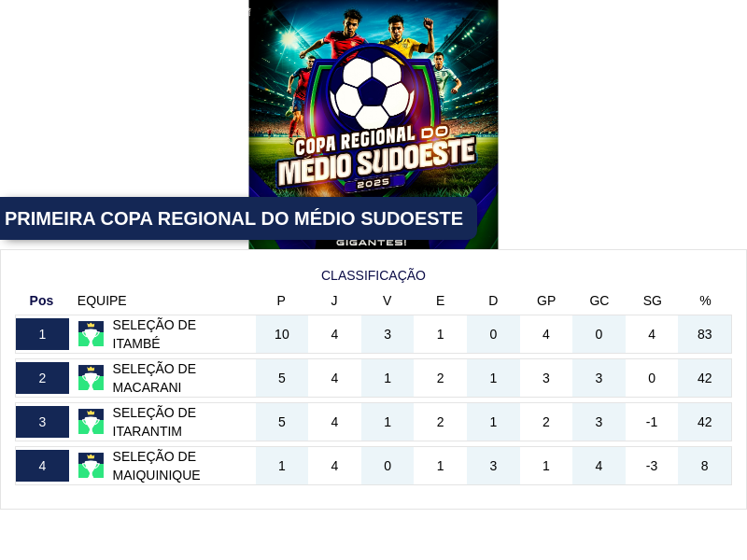This screenshot has width=747, height=560.
Task: Click the Primeira Copa Regional title banner
Action: tap(234, 218)
